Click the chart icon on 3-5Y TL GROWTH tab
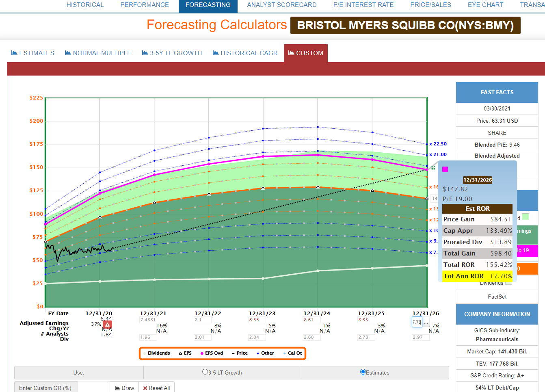The height and width of the screenshot is (392, 545). coord(145,53)
